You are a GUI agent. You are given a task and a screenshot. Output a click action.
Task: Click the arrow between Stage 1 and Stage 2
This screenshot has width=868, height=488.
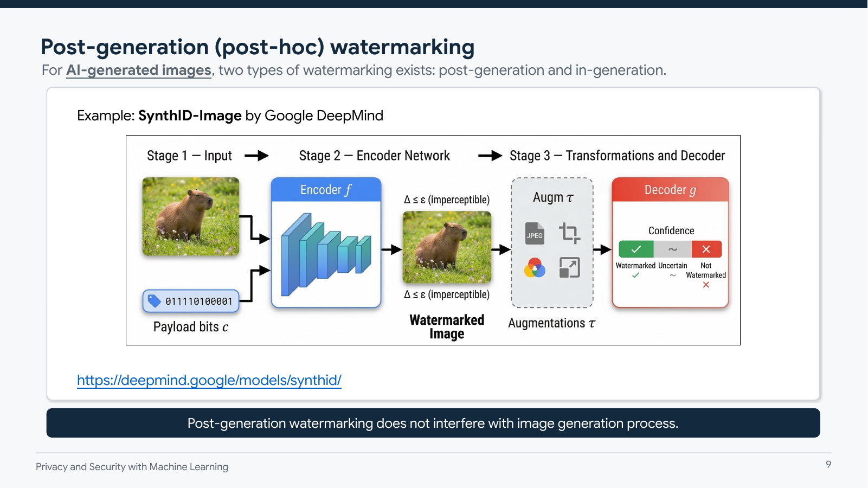click(257, 156)
